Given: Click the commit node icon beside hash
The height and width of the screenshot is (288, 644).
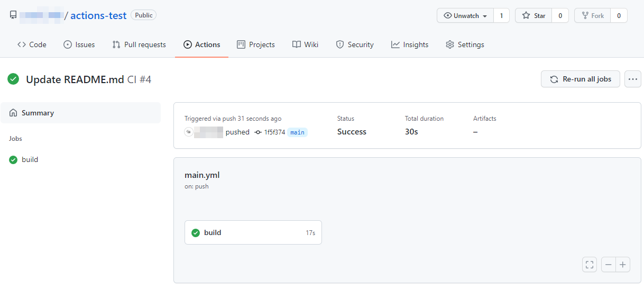Looking at the screenshot, I should click(x=258, y=132).
